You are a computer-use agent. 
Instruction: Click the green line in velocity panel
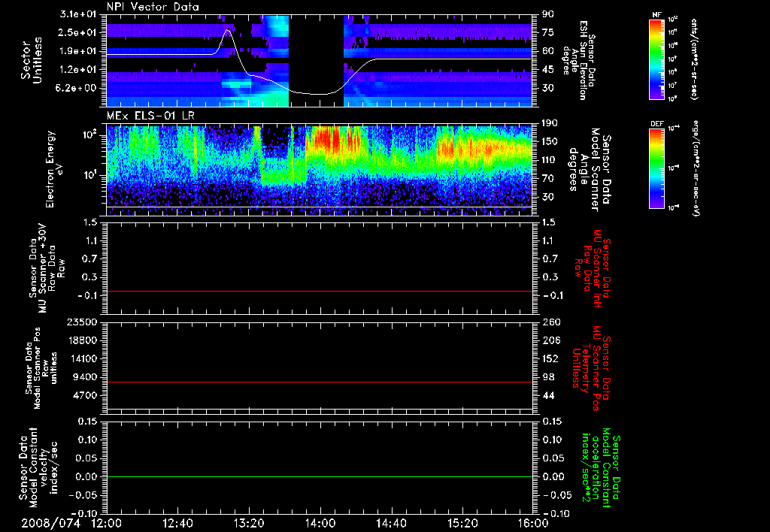tap(320, 476)
